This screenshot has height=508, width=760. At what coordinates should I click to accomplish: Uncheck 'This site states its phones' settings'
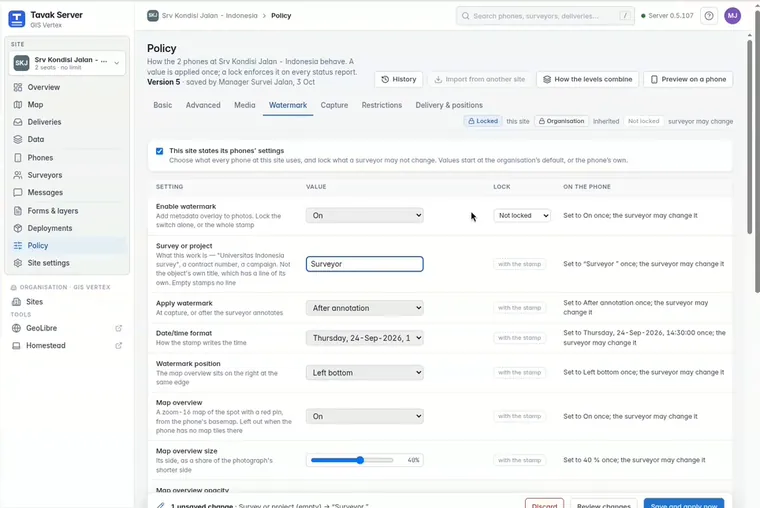(x=159, y=151)
